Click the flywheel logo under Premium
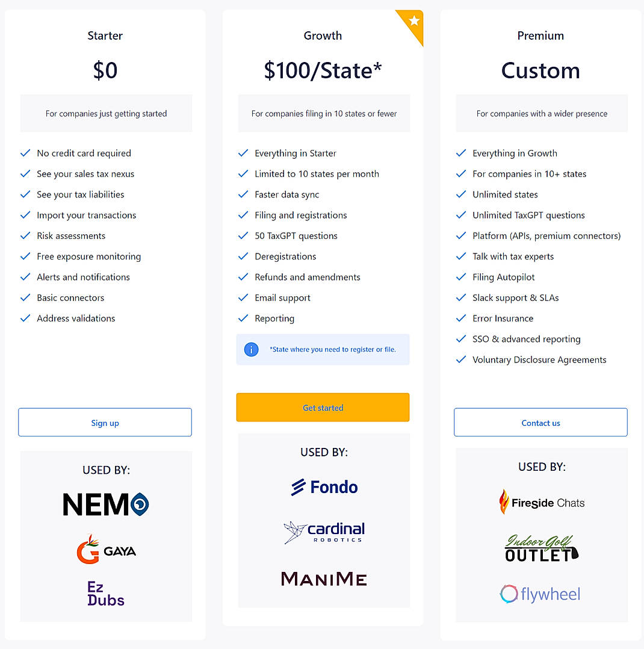Image resolution: width=644 pixels, height=649 pixels. pyautogui.click(x=540, y=594)
